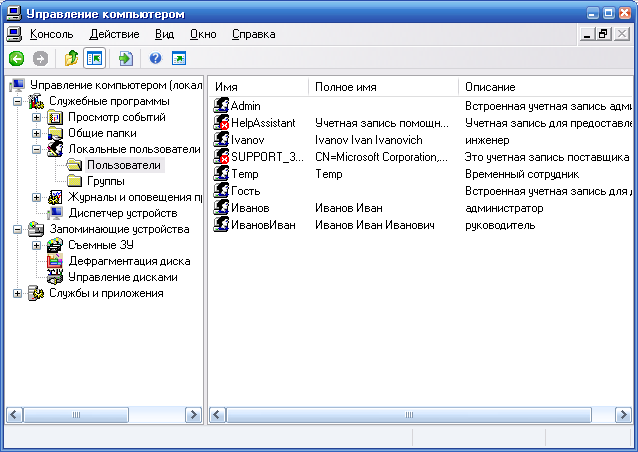Click 'руководитель' description text

point(500,225)
